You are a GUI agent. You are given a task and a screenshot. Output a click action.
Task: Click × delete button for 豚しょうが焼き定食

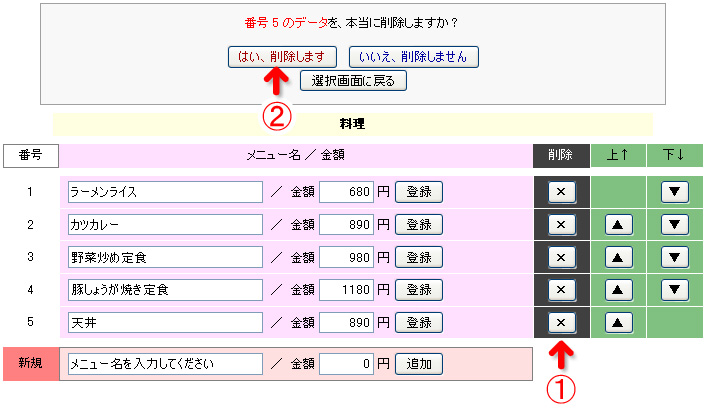pyautogui.click(x=560, y=290)
